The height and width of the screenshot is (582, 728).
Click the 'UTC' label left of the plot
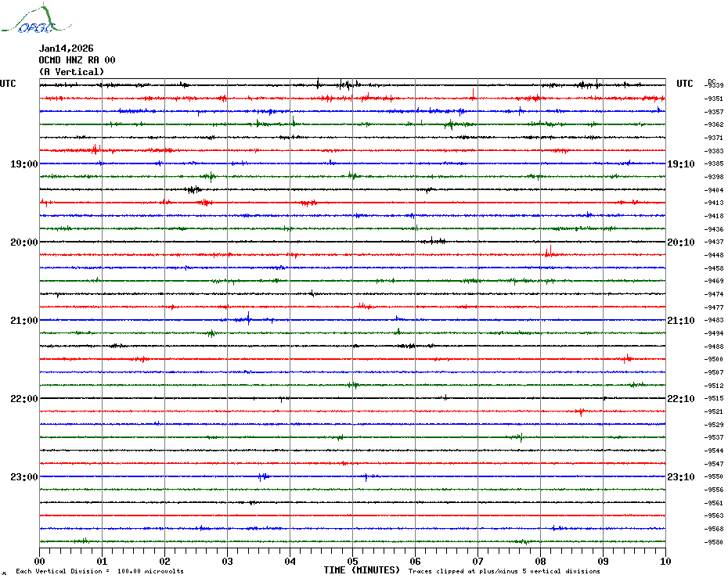point(8,84)
